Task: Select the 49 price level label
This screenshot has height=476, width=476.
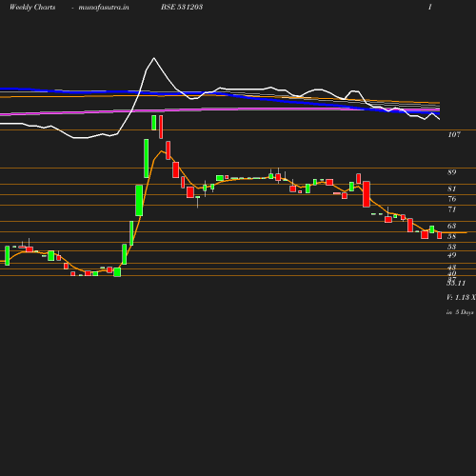Action: click(452, 255)
